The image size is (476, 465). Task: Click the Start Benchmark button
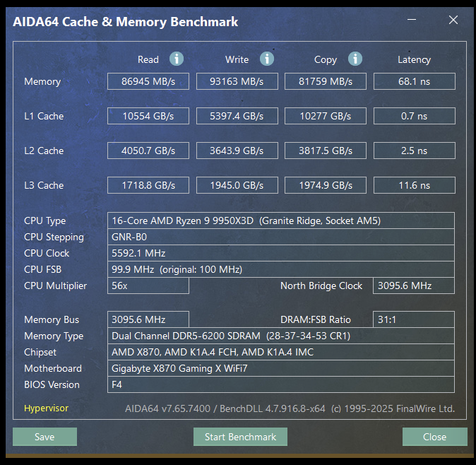click(240, 437)
